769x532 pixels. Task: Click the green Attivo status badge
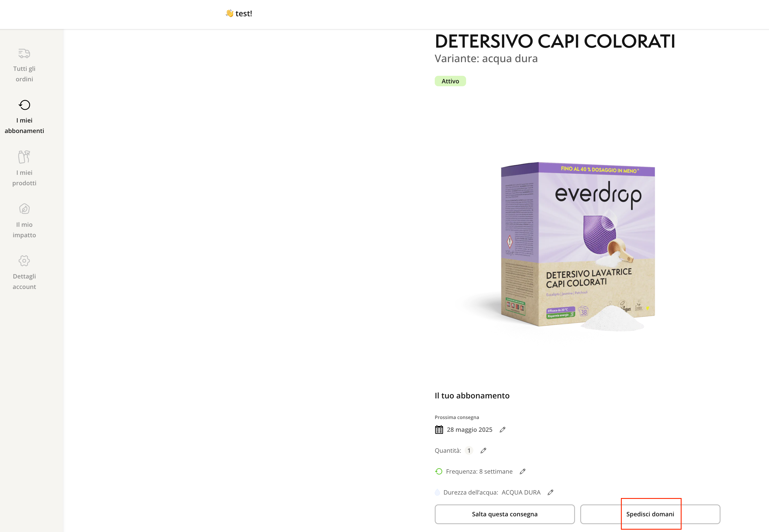(x=450, y=81)
